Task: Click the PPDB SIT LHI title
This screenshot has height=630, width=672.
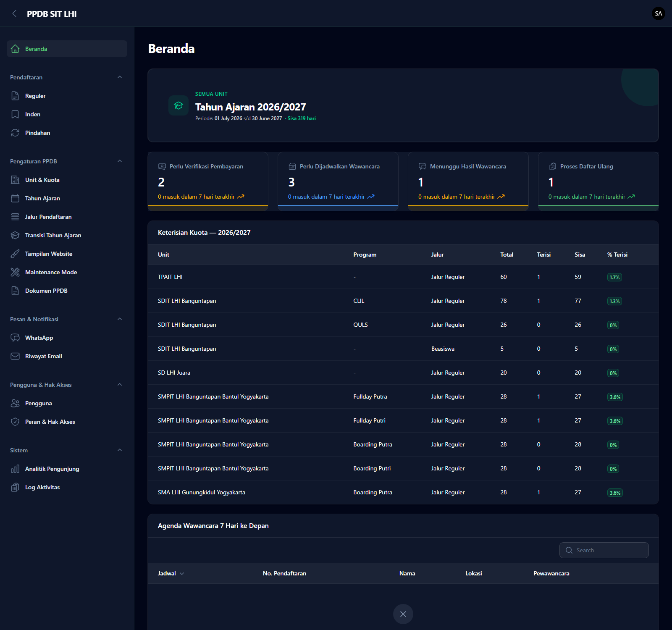Action: tap(52, 14)
